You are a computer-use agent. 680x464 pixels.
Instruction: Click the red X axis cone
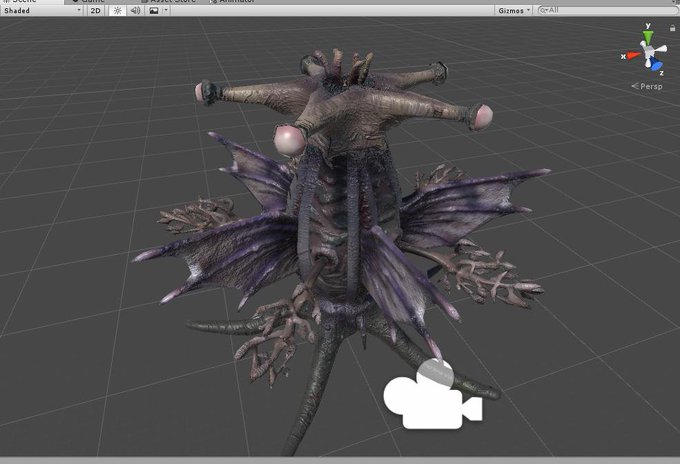click(x=634, y=56)
